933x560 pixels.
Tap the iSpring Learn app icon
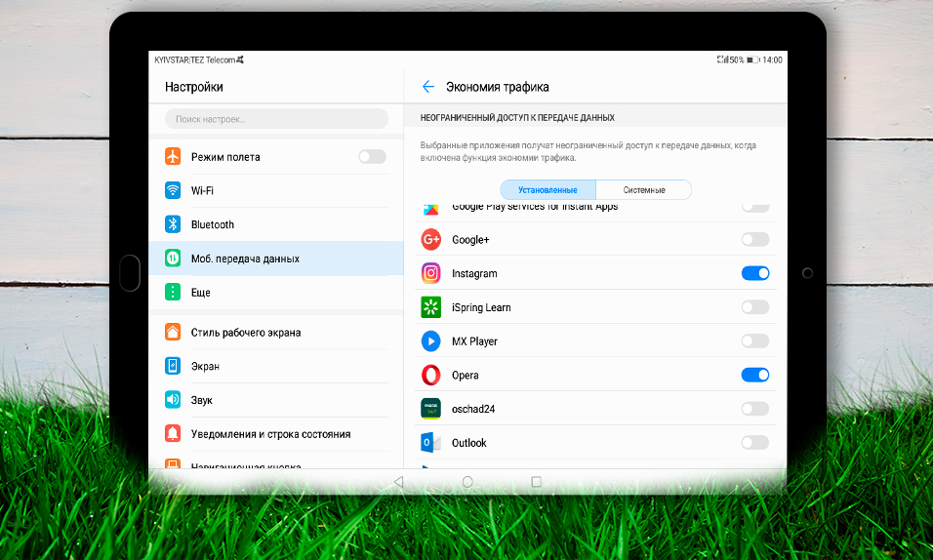(x=430, y=307)
